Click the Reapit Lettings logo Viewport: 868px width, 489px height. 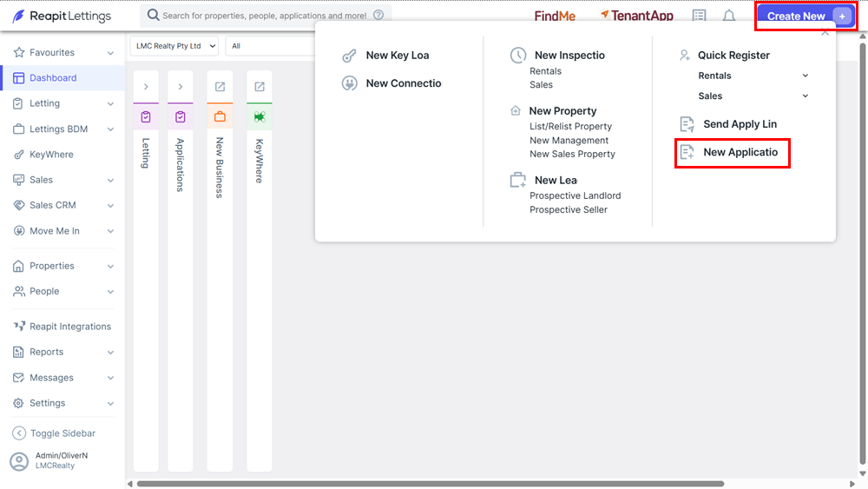click(x=62, y=16)
